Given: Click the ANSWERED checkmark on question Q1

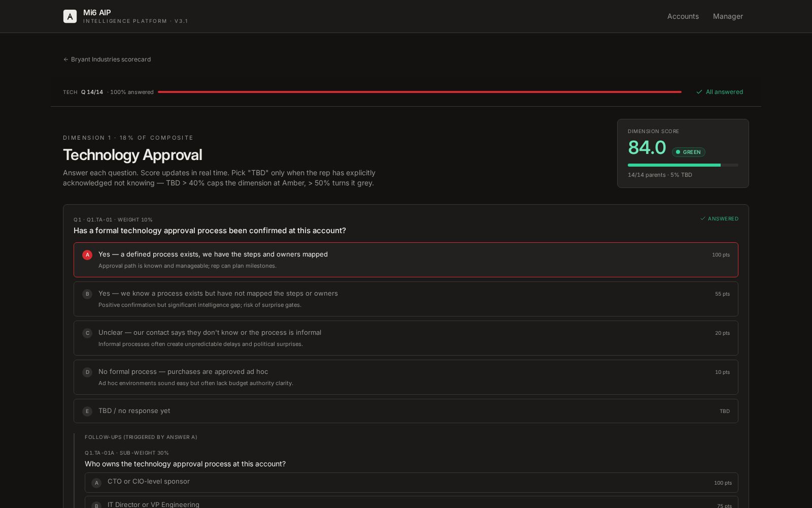Looking at the screenshot, I should (x=703, y=219).
